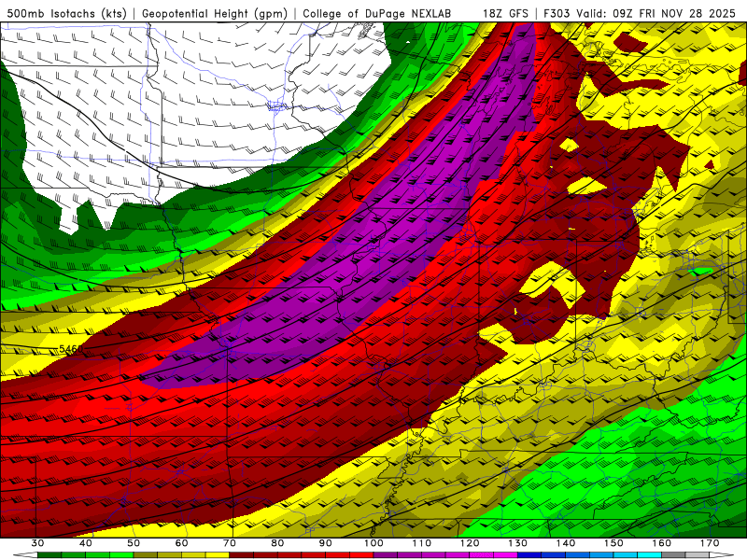The image size is (747, 560).
Task: Click the bright red swatch ending at 100
Action: 362,555
